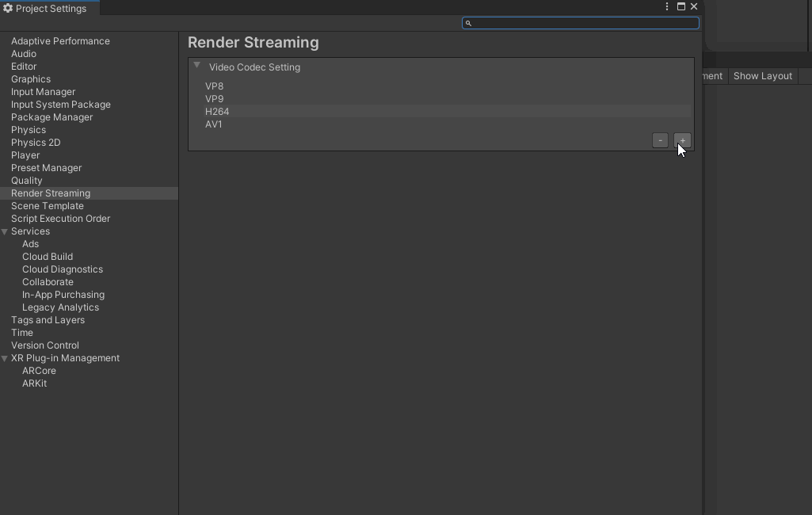
Task: Open Cloud Diagnostics under Services
Action: pos(62,269)
